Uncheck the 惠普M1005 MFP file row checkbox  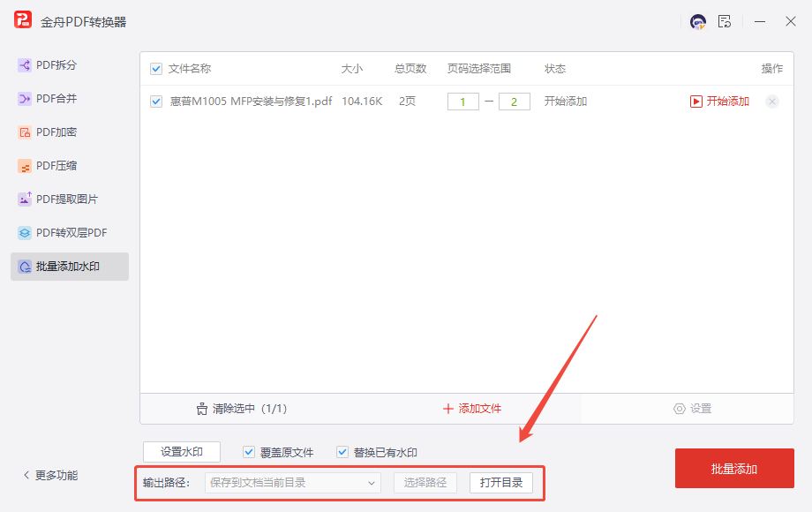coord(156,102)
